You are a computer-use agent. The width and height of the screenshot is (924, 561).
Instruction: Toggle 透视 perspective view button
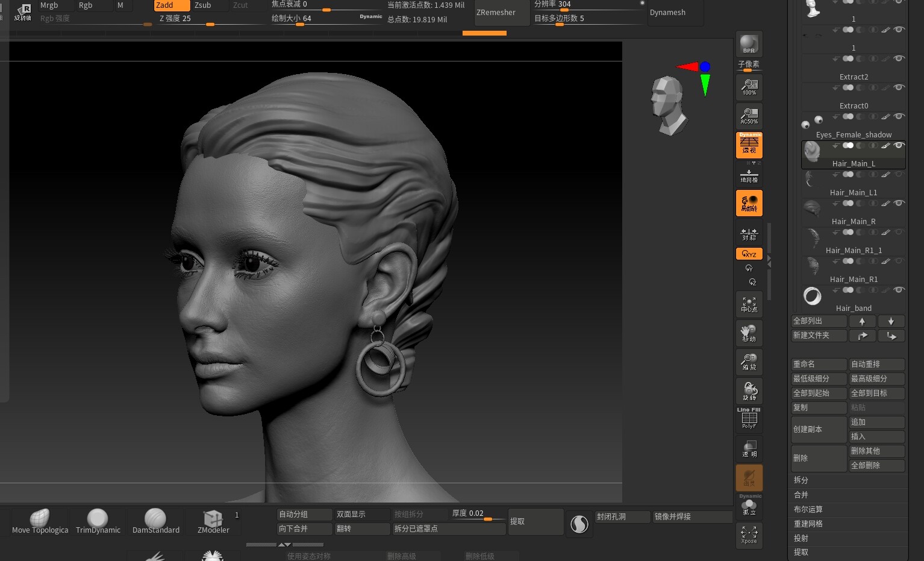click(x=749, y=145)
